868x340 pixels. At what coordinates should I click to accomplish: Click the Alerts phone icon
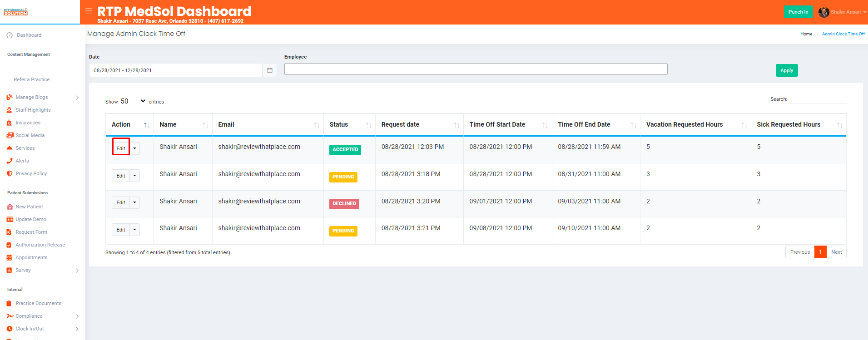click(x=10, y=161)
